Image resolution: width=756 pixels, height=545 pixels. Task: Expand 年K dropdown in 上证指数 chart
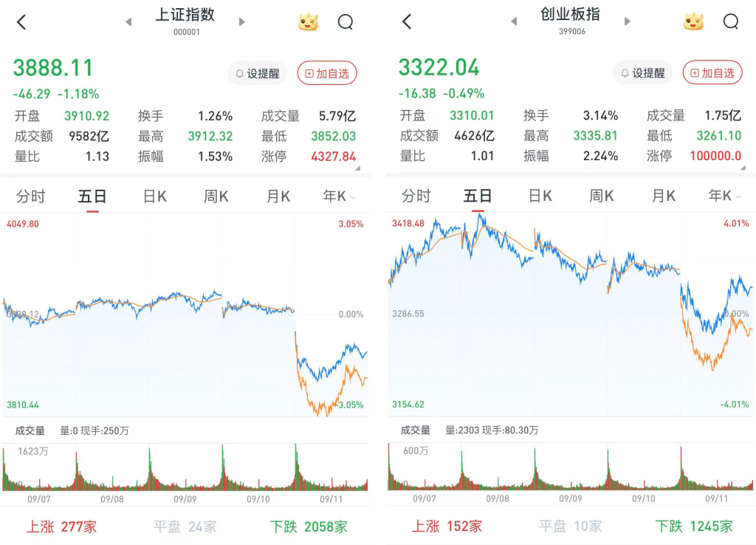[340, 196]
